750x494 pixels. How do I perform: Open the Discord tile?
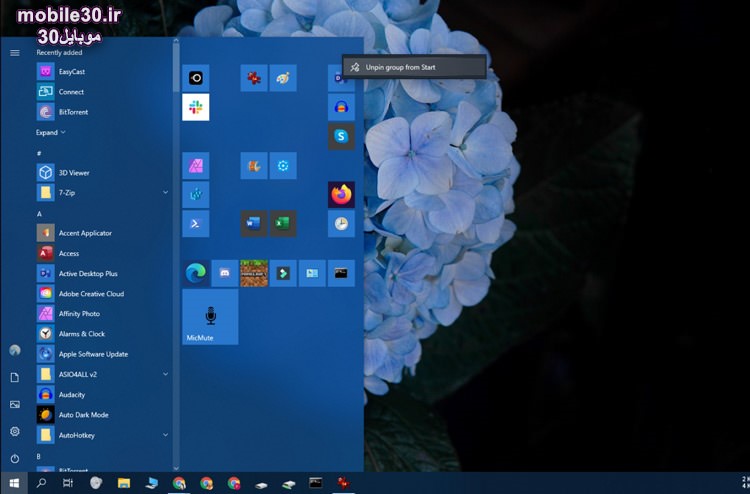pyautogui.click(x=225, y=272)
